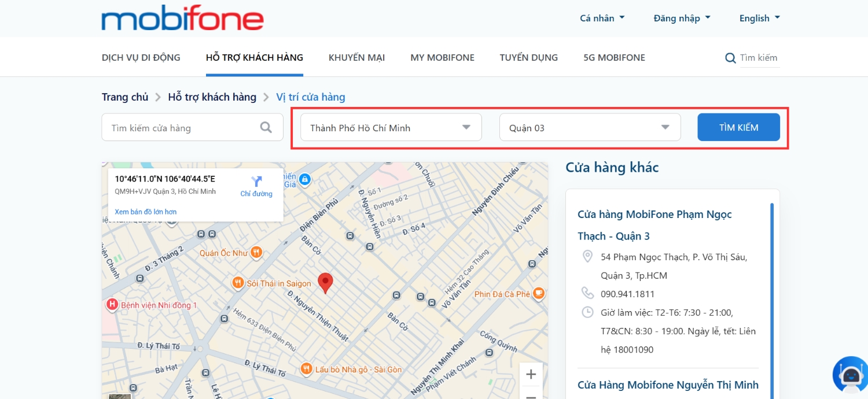Open the 5G MobiFone menu item
The width and height of the screenshot is (868, 399).
[x=614, y=57]
